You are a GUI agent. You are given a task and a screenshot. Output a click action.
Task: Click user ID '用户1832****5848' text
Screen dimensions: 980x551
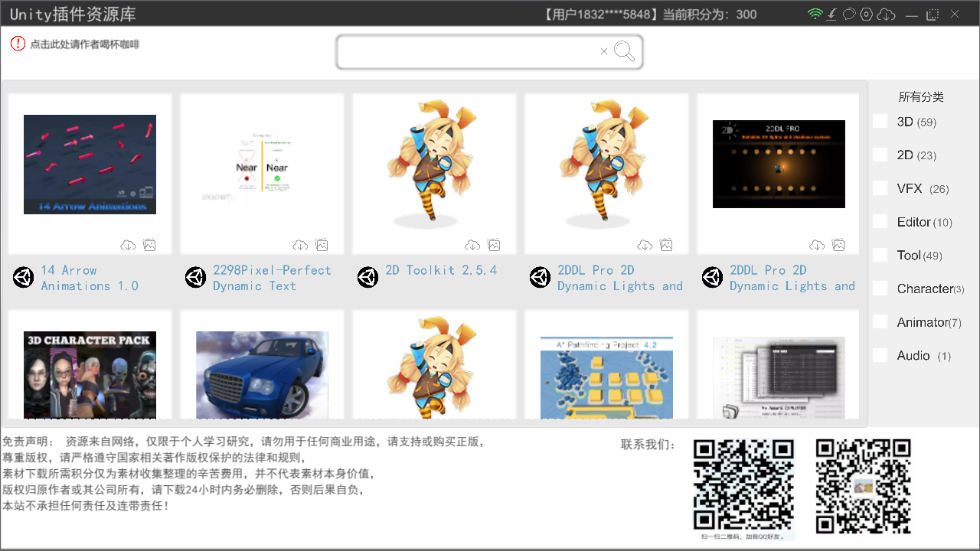[601, 15]
